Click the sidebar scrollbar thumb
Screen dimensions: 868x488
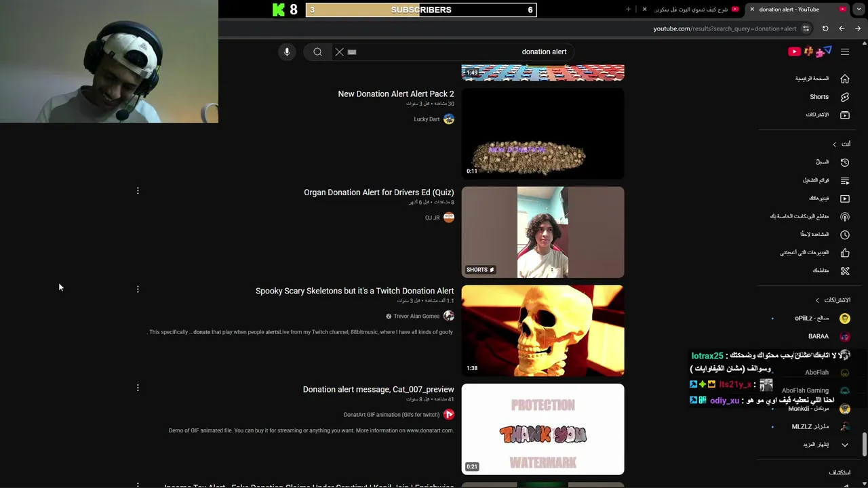pyautogui.click(x=864, y=445)
